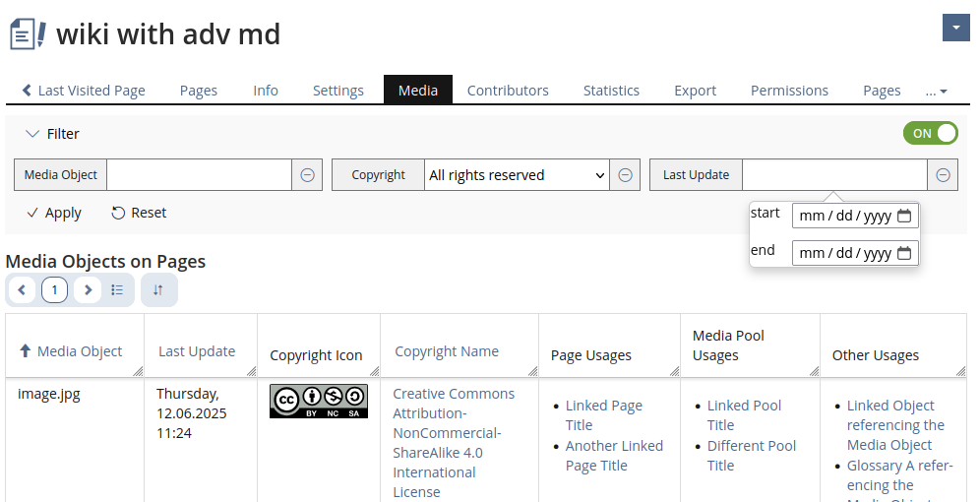Switch to the Contributors tab
The width and height of the screenshot is (980, 502).
click(x=508, y=91)
